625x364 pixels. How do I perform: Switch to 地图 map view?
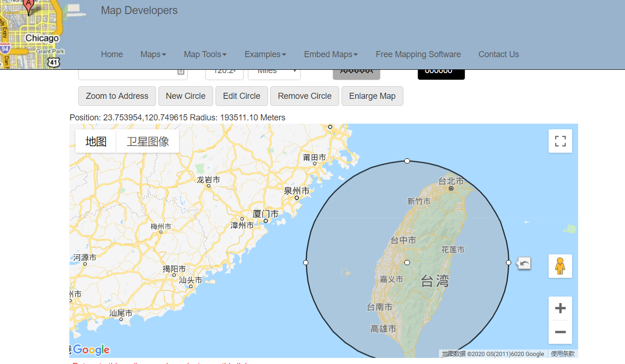coord(96,141)
